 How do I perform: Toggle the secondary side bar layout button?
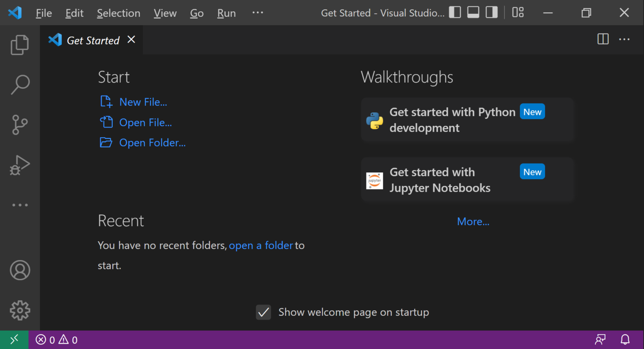[491, 13]
